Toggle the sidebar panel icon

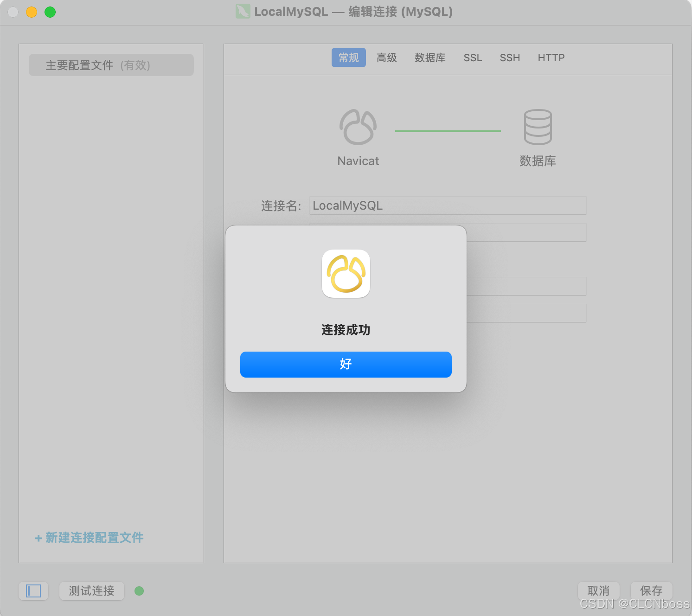[33, 591]
